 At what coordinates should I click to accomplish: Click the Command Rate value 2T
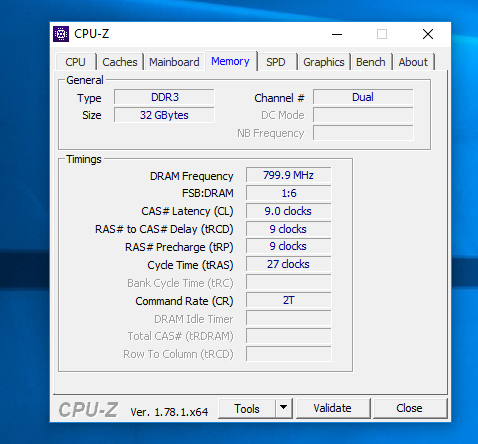tap(289, 300)
